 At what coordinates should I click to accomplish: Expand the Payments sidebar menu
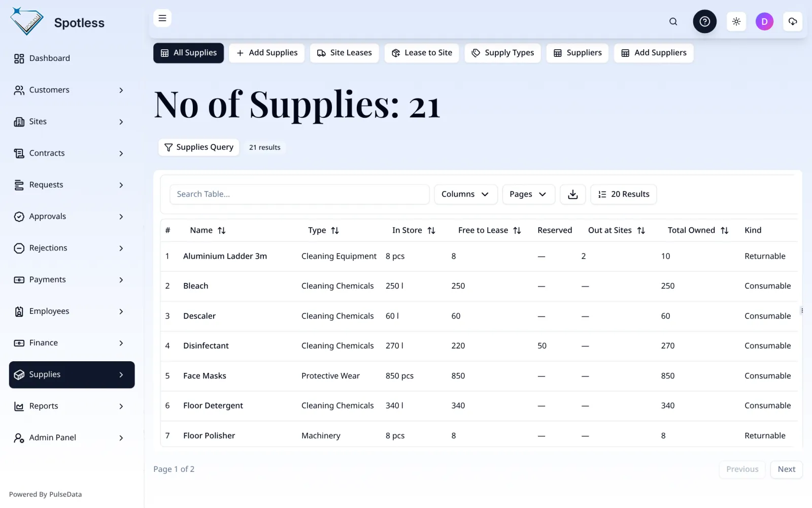pos(72,279)
